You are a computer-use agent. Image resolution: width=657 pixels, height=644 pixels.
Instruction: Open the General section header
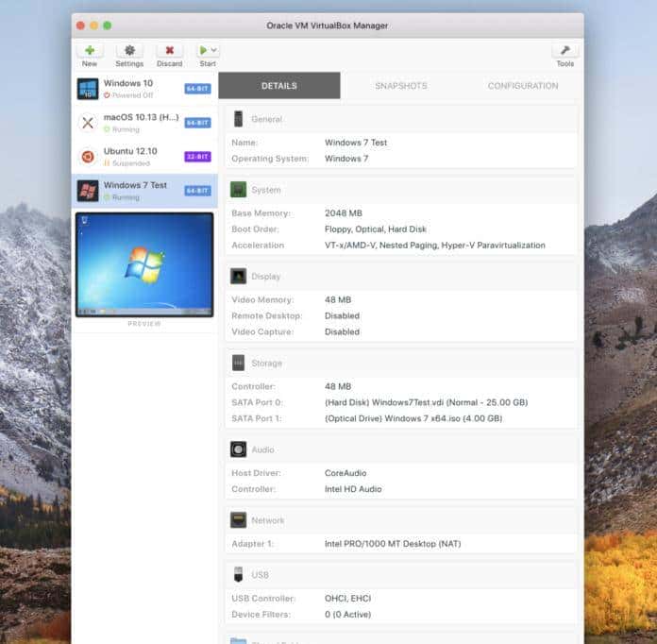[x=401, y=119]
